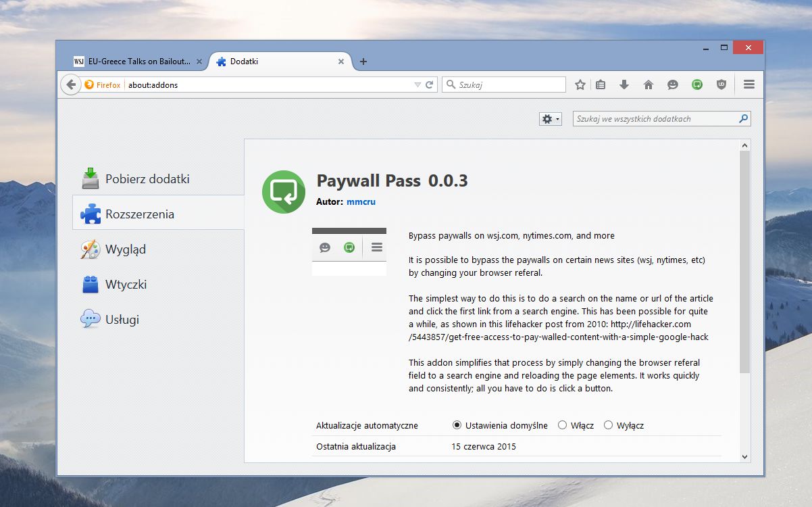The image size is (812, 507).
Task: Click the large Paywall Pass extension icon
Action: point(284,192)
